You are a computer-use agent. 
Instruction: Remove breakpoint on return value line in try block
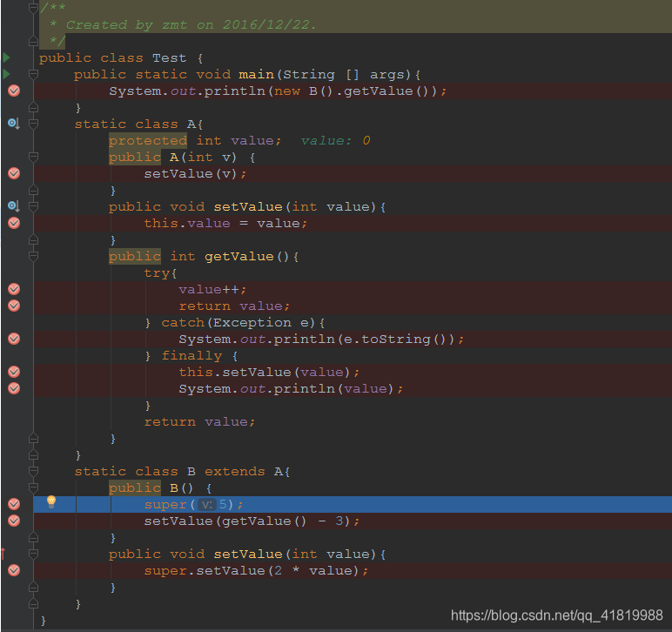14,306
